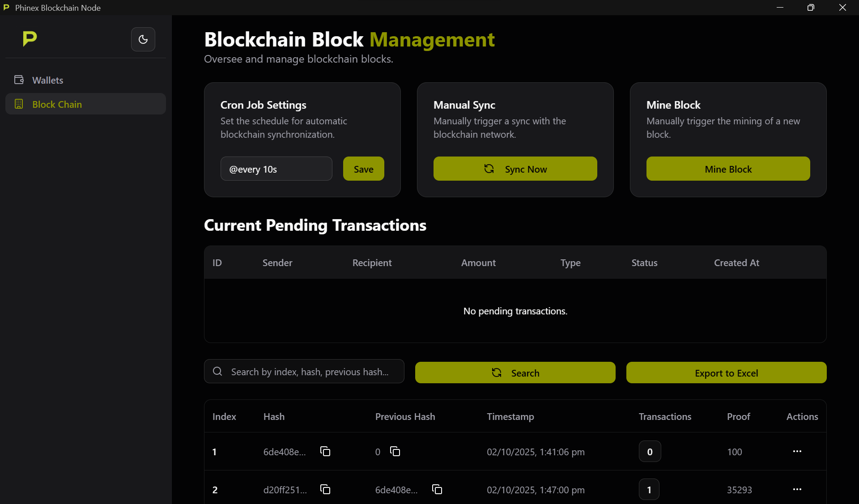
Task: Save the cron job schedule
Action: coord(363,169)
